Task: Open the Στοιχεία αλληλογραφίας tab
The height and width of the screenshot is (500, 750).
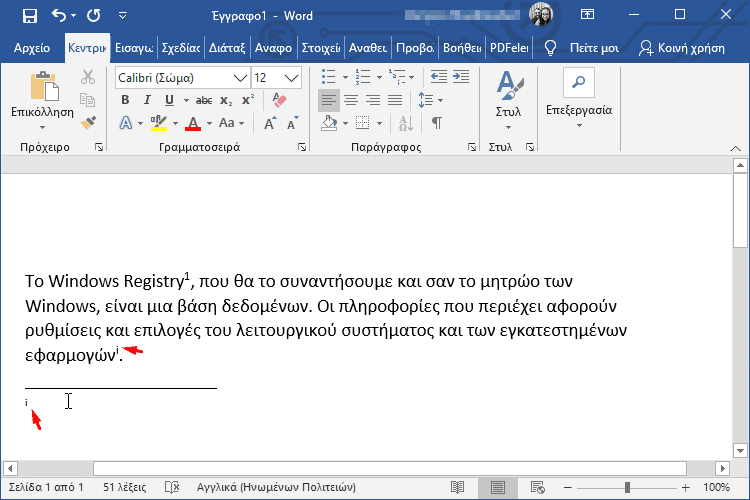Action: pyautogui.click(x=320, y=48)
